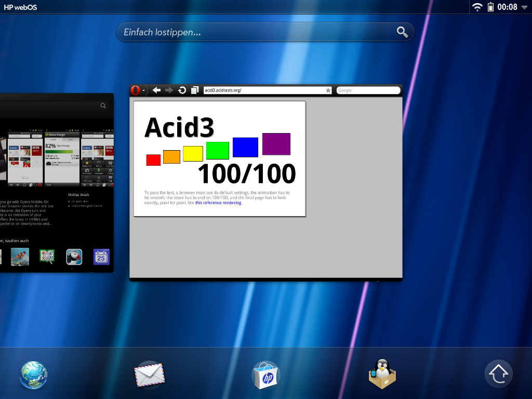This screenshot has height=399, width=532.
Task: Click the 'Wichtige Details' heading
Action: (x=78, y=195)
